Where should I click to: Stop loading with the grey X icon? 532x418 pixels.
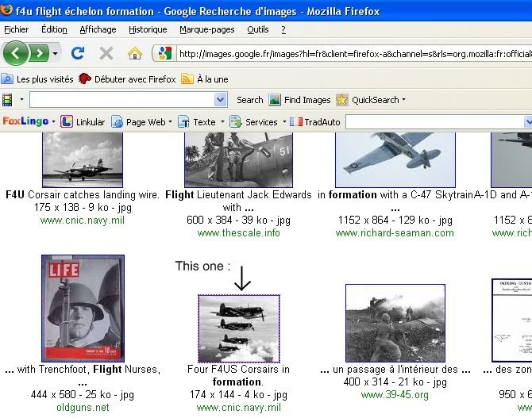point(106,53)
